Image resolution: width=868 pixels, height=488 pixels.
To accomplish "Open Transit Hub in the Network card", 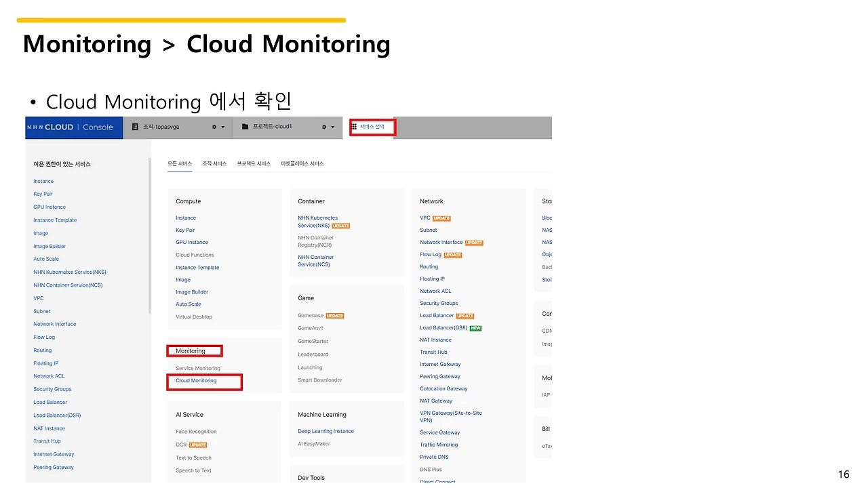I will (433, 352).
